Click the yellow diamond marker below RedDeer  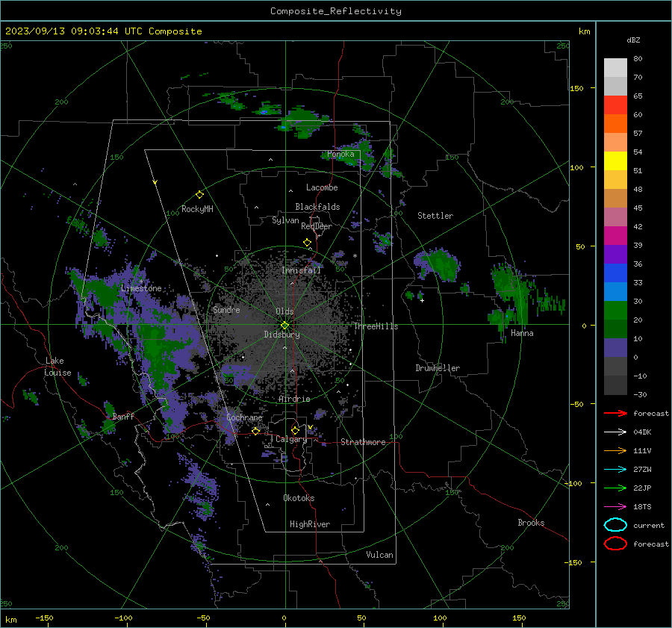[x=308, y=243]
